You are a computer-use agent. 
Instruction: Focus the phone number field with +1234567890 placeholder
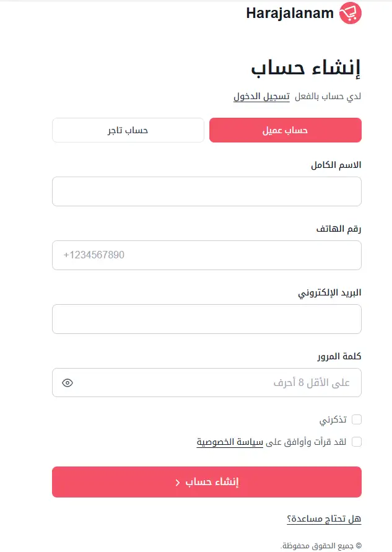tap(207, 255)
